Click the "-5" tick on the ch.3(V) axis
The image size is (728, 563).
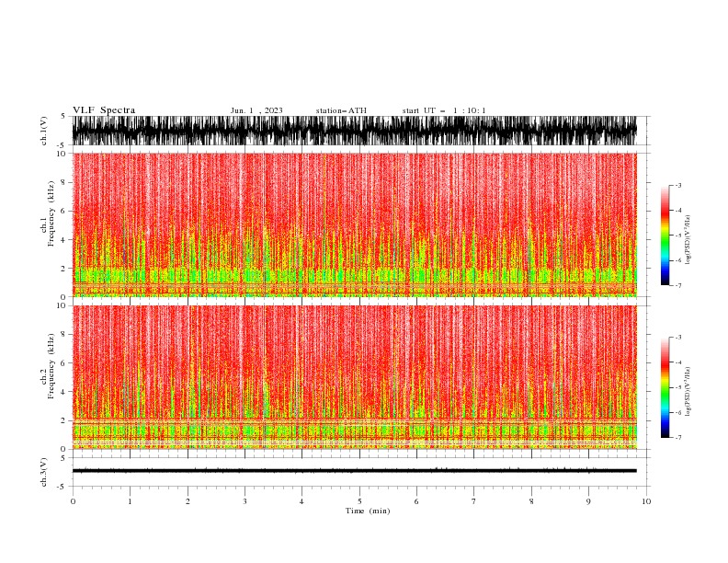[63, 487]
